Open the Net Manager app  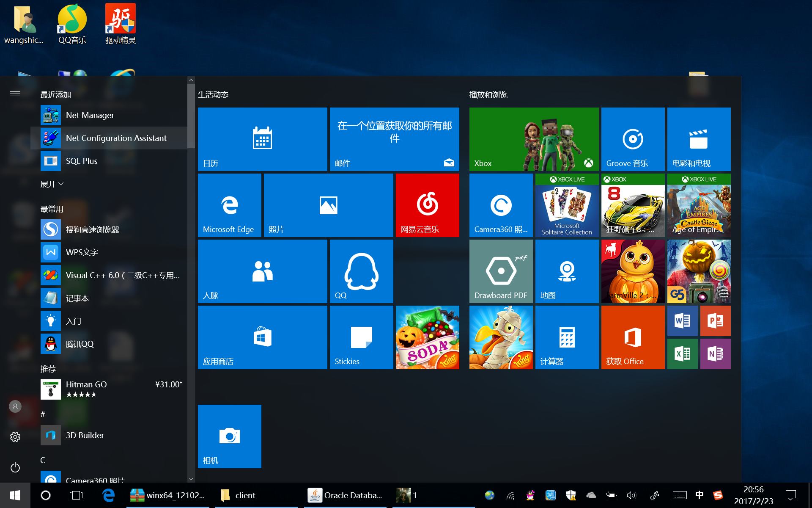click(109, 115)
